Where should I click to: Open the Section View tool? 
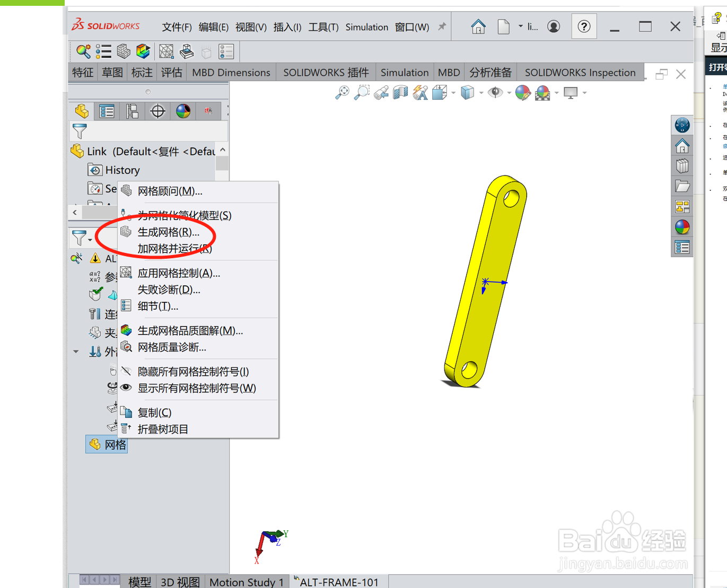[x=400, y=93]
